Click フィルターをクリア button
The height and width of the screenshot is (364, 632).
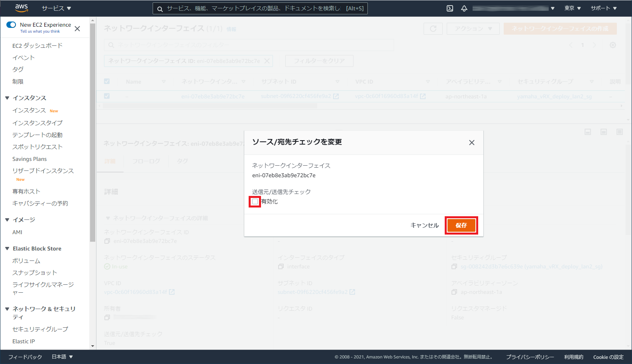(x=319, y=61)
